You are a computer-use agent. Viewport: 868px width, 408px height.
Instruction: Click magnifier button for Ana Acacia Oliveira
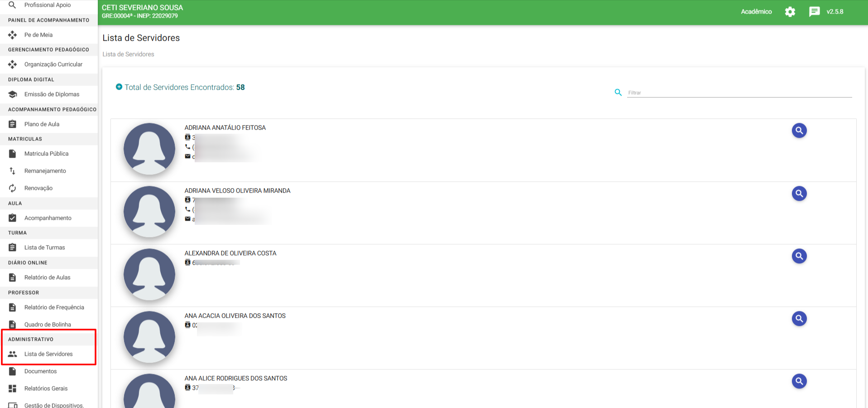point(799,319)
